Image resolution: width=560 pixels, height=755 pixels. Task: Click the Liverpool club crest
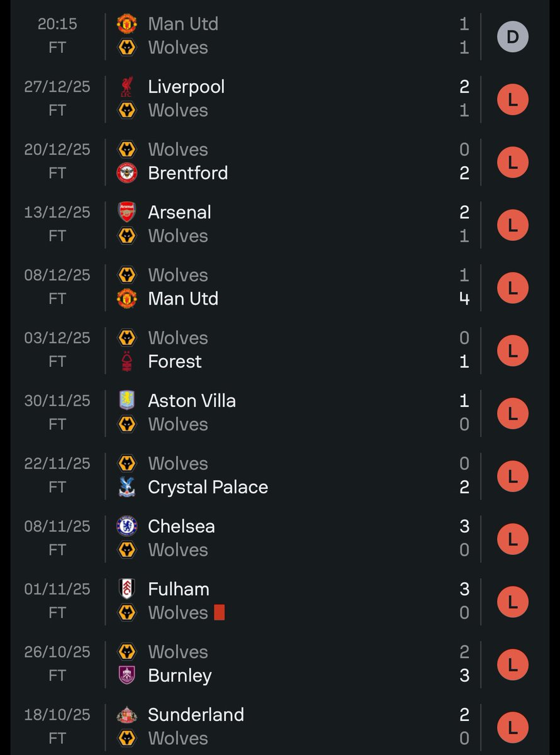tap(127, 87)
